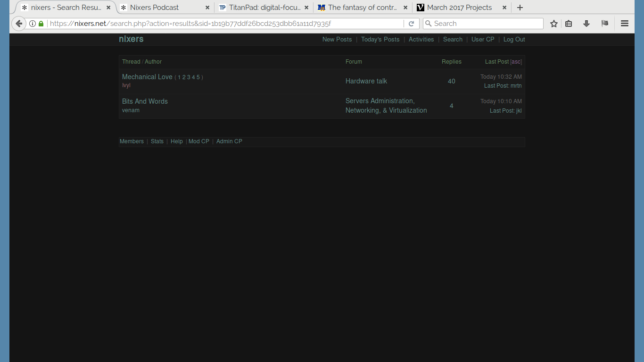Go to Activities page
The width and height of the screenshot is (644, 362).
tap(421, 40)
